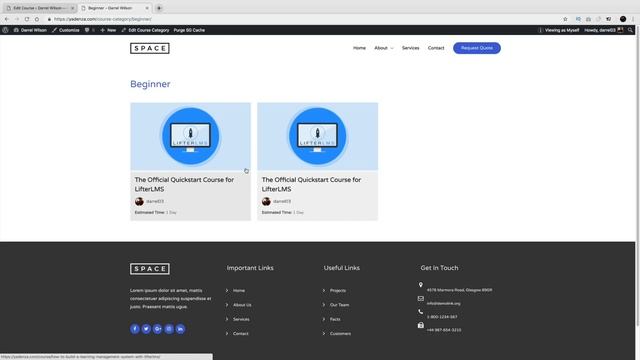Click the footer email address text

(x=443, y=303)
